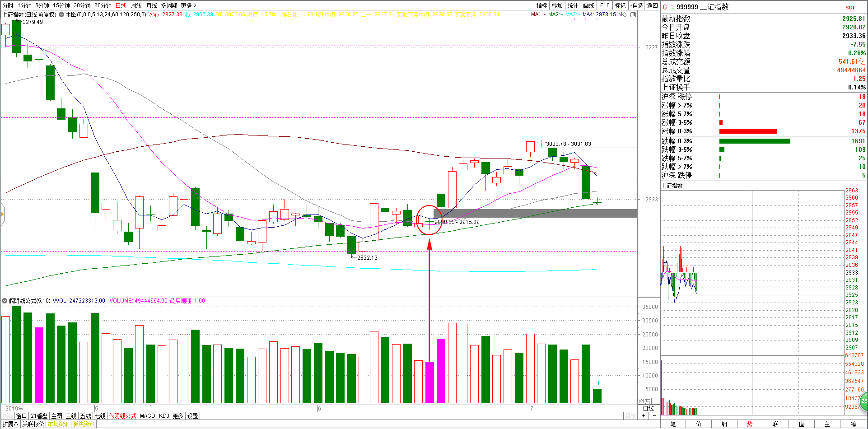This screenshot has height=429, width=868.
Task: Add to watchlist with +自选 button
Action: click(x=636, y=5)
